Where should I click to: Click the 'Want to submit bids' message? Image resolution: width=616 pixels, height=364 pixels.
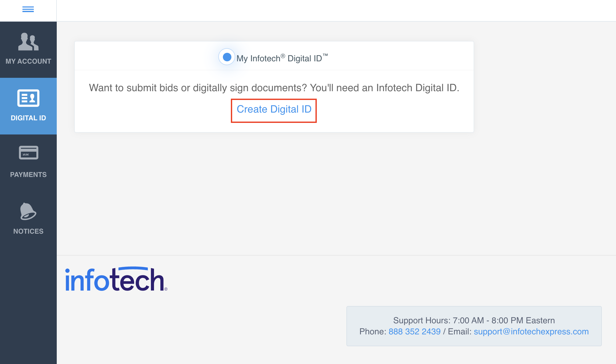(x=274, y=88)
